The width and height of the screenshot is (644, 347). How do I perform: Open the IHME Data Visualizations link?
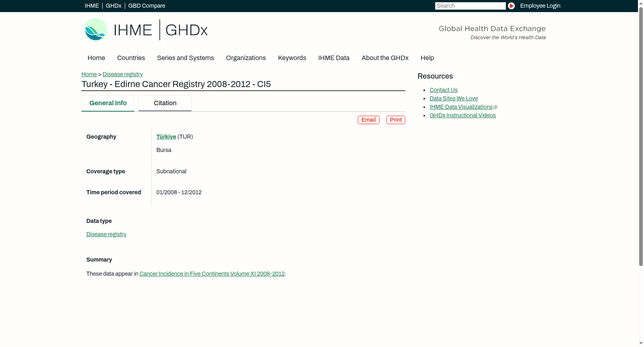pos(461,107)
